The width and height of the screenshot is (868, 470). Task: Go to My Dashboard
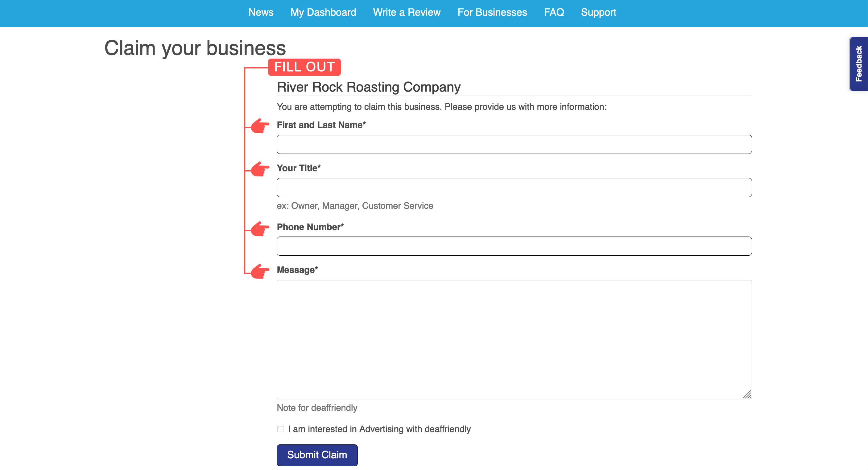coord(323,12)
